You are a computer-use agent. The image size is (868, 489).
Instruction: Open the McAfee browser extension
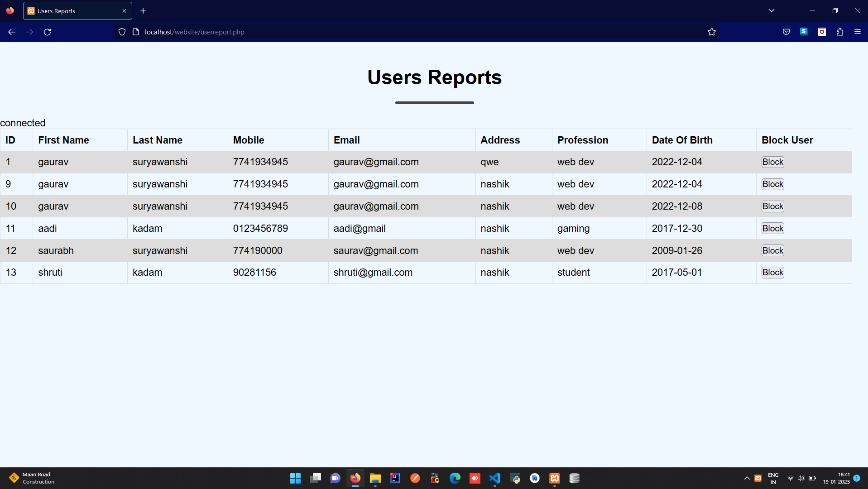click(822, 32)
